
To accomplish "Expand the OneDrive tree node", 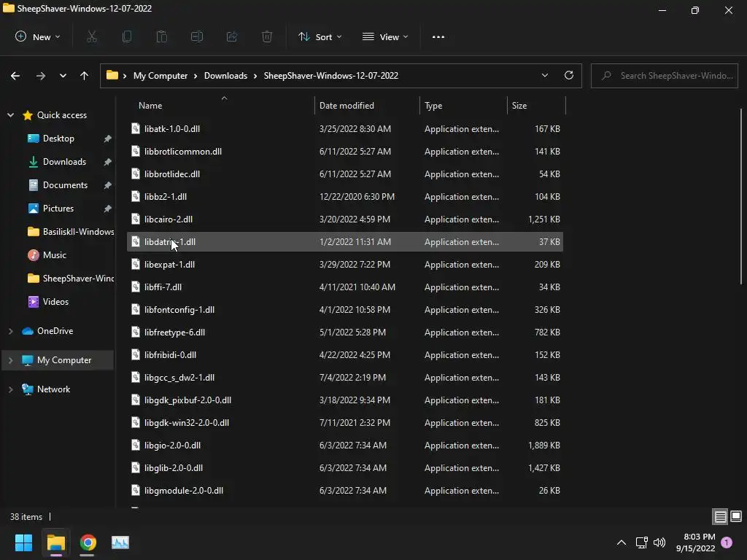I will (x=10, y=331).
